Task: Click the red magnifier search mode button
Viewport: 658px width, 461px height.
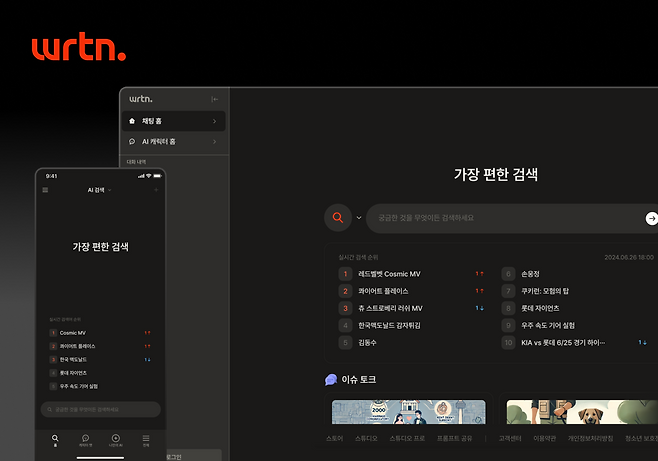Action: [x=338, y=218]
